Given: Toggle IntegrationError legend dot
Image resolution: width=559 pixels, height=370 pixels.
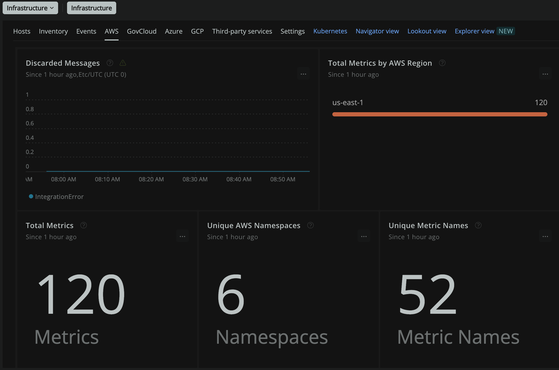Looking at the screenshot, I should [31, 196].
